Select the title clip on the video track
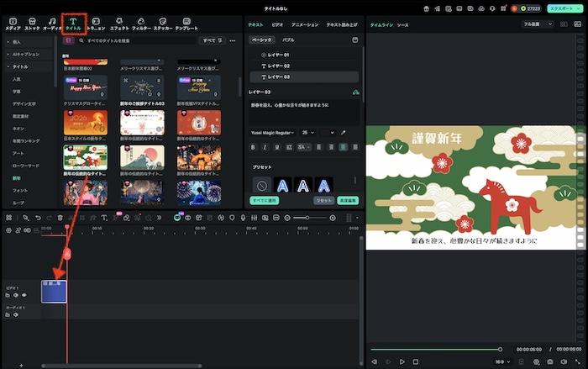This screenshot has height=369, width=588. [54, 292]
